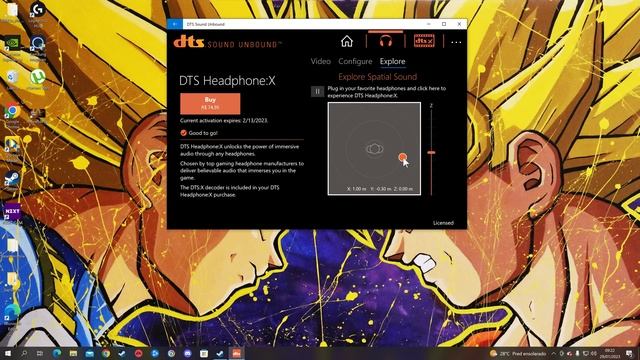Image resolution: width=640 pixels, height=360 pixels.
Task: Click the Explore Spatial Sound heading
Action: pos(378,77)
